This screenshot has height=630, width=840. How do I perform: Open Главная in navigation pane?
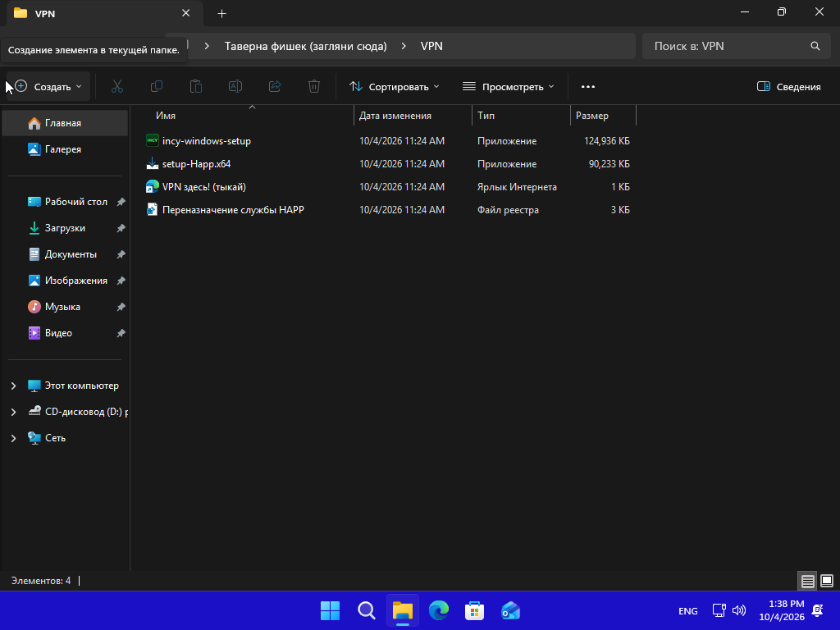(66, 123)
